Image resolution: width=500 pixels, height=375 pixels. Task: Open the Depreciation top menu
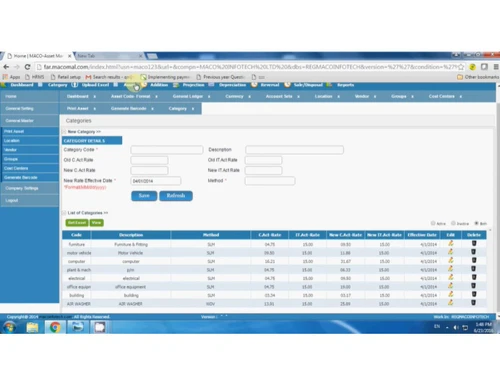coord(232,85)
